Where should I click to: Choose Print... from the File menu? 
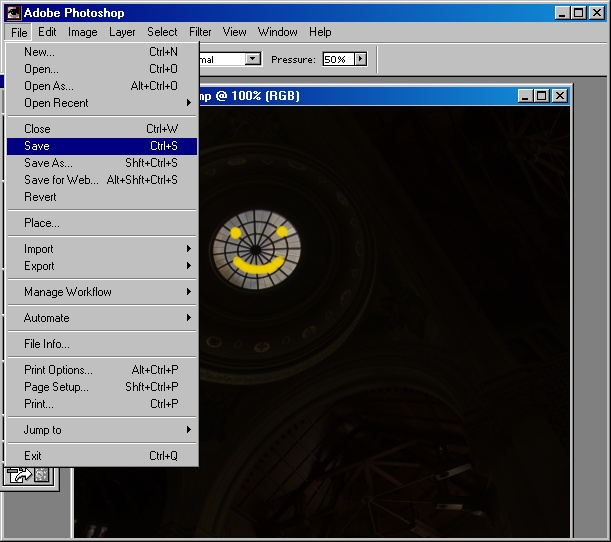[102, 404]
